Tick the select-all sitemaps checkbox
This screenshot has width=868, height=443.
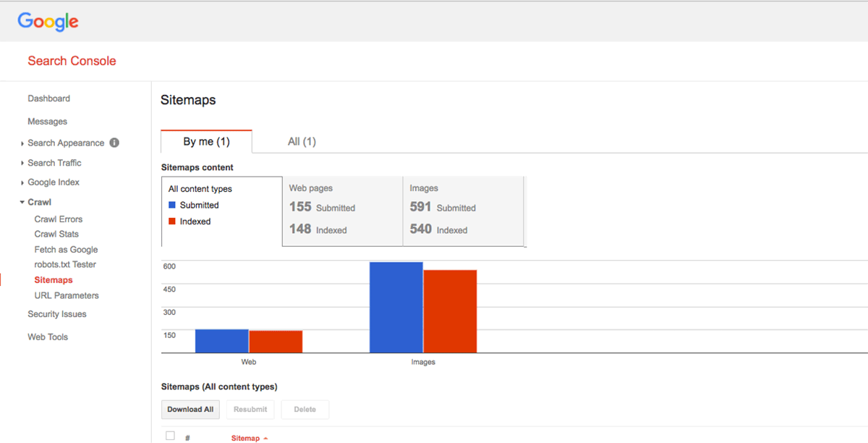pyautogui.click(x=170, y=436)
